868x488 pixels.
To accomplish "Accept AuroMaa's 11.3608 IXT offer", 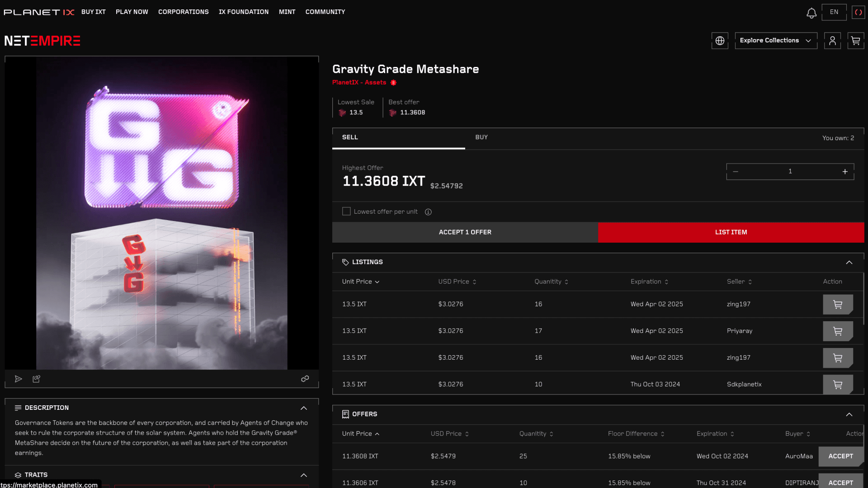I will [840, 456].
